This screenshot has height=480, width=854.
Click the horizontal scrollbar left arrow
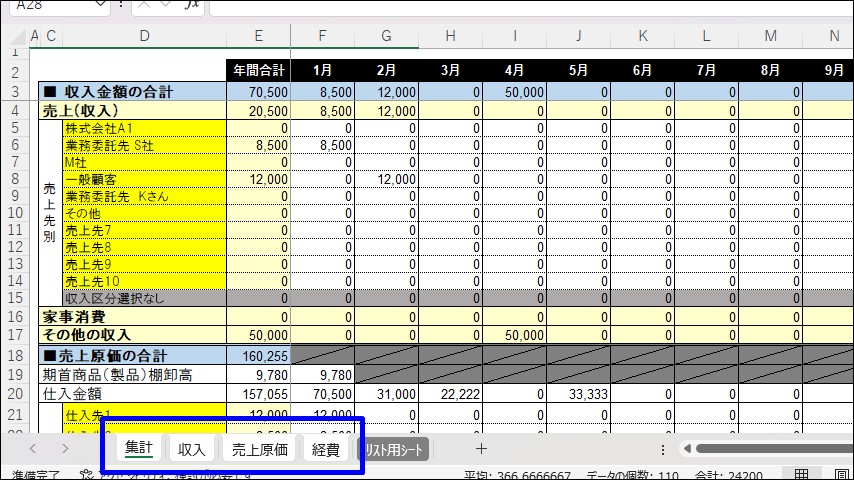pos(686,449)
